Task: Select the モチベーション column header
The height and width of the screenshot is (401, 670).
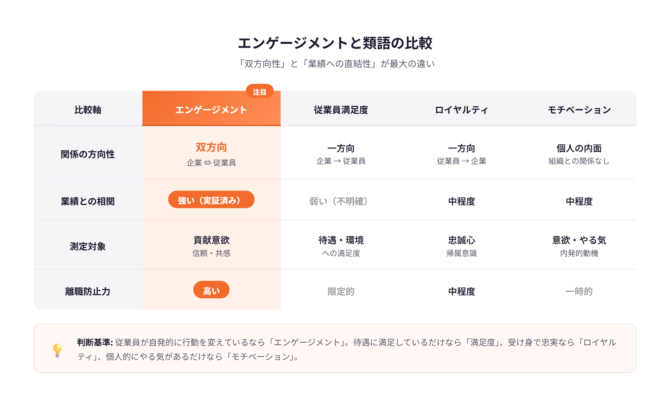Action: pos(579,109)
